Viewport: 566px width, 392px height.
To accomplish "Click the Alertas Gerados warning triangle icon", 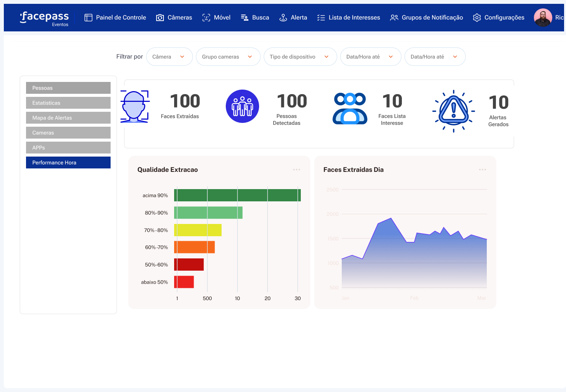I will pos(453,111).
